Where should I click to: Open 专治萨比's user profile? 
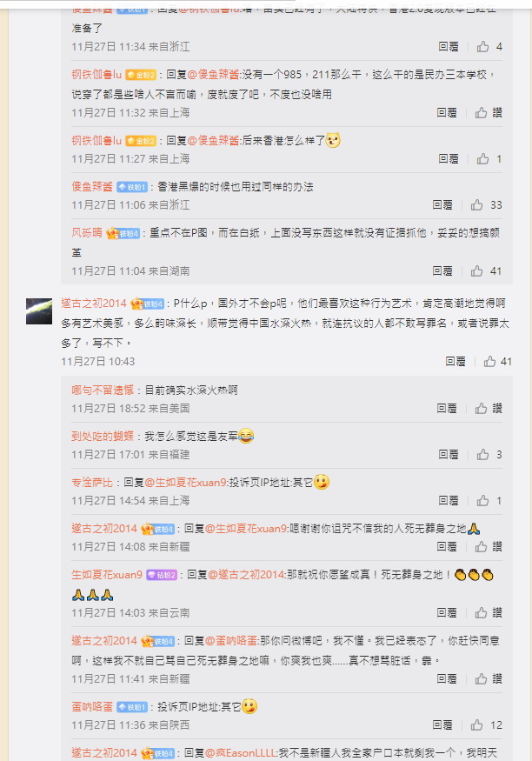pos(92,482)
